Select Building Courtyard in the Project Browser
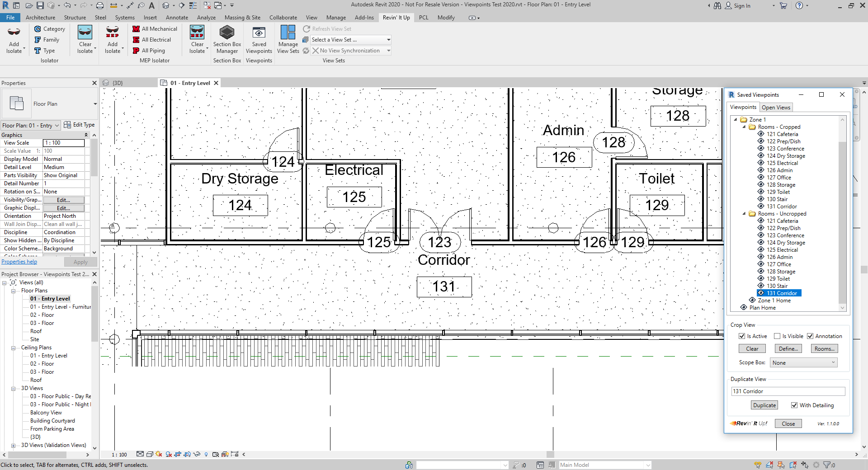The image size is (868, 470). click(x=52, y=421)
